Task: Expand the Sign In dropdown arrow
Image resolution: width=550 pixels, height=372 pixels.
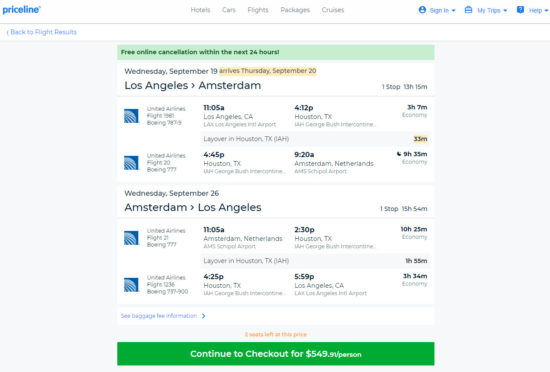Action: click(453, 11)
